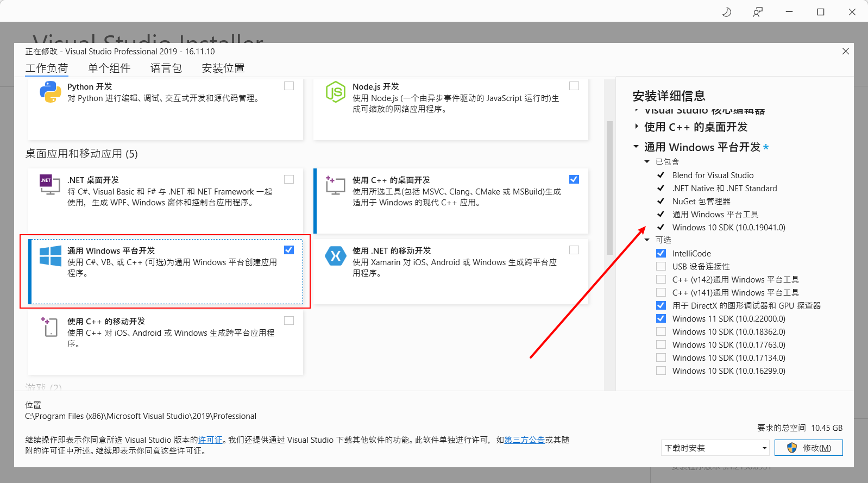Click the shield icon on the Modify button
Viewport: 868px width, 483px height.
pyautogui.click(x=792, y=448)
